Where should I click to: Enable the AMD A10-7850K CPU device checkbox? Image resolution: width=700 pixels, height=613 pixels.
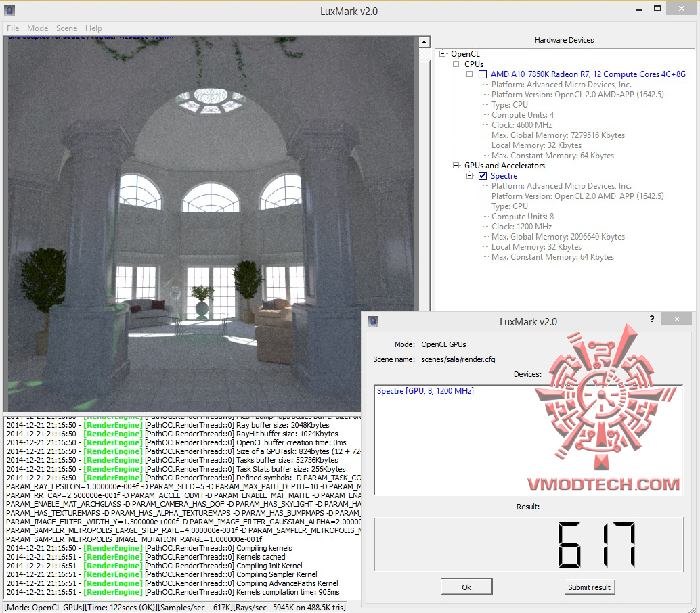tap(483, 74)
